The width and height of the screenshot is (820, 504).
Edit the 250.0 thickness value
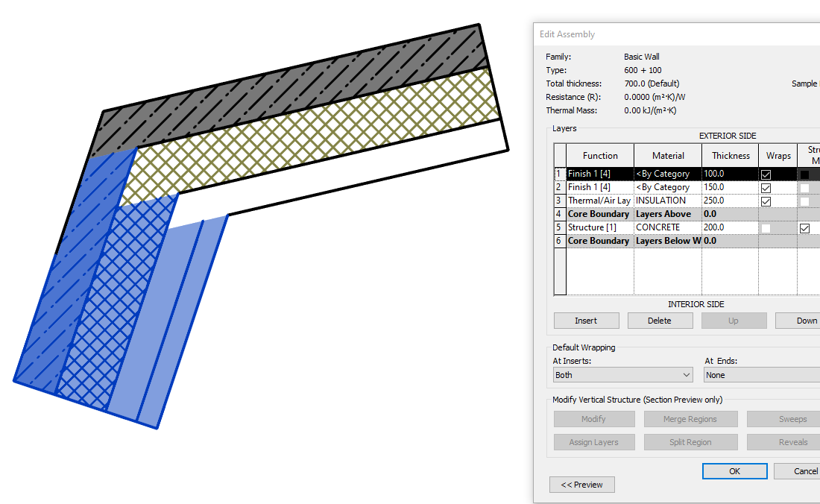(x=730, y=201)
